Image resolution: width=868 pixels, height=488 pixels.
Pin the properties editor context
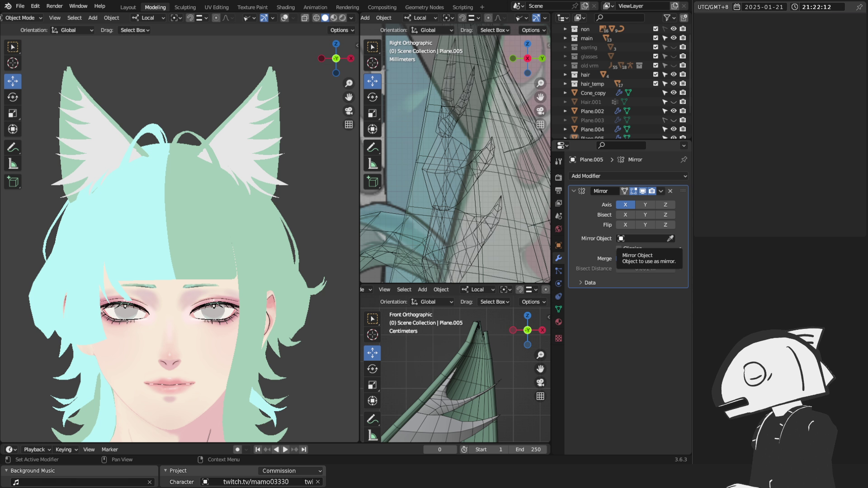point(684,160)
